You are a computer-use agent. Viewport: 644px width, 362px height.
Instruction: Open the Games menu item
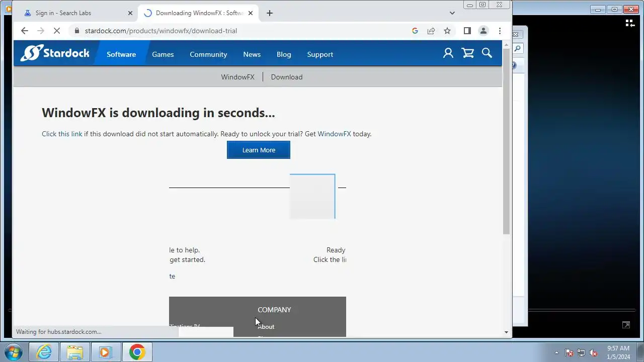(163, 54)
